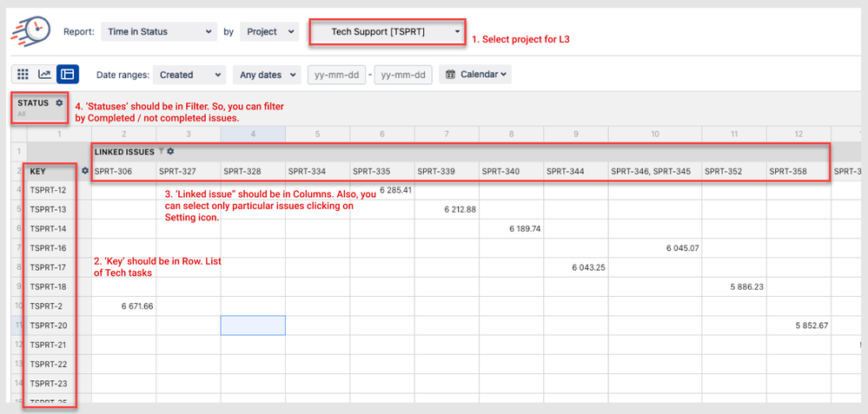Switch to grid view icon

[23, 74]
